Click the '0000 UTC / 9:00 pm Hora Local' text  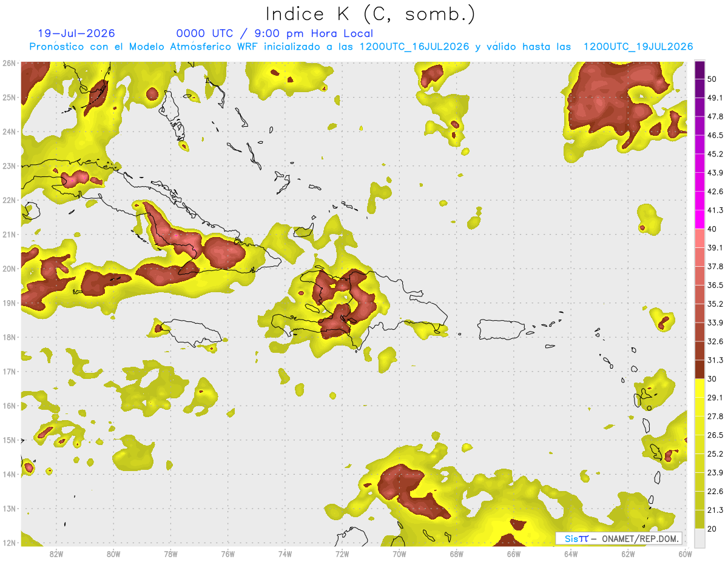click(x=274, y=33)
